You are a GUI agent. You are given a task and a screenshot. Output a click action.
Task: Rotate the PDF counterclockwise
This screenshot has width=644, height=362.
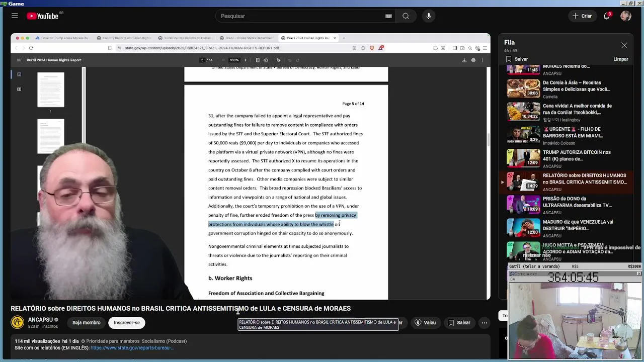pyautogui.click(x=266, y=60)
